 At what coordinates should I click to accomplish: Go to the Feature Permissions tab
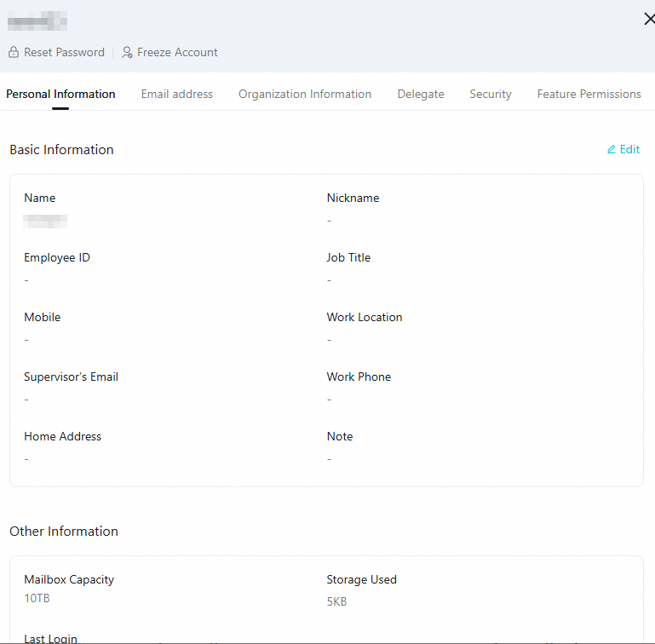(589, 94)
